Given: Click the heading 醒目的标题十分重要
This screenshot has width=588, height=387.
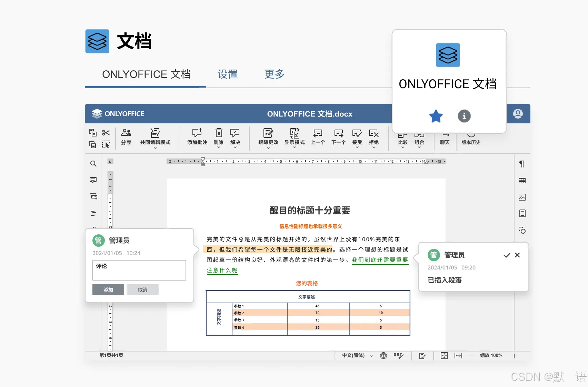Looking at the screenshot, I should pyautogui.click(x=310, y=211).
